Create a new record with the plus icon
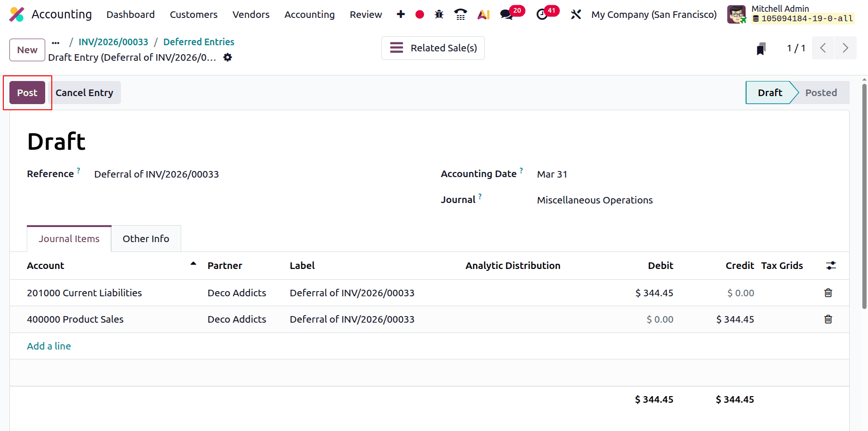Image resolution: width=868 pixels, height=431 pixels. click(400, 14)
